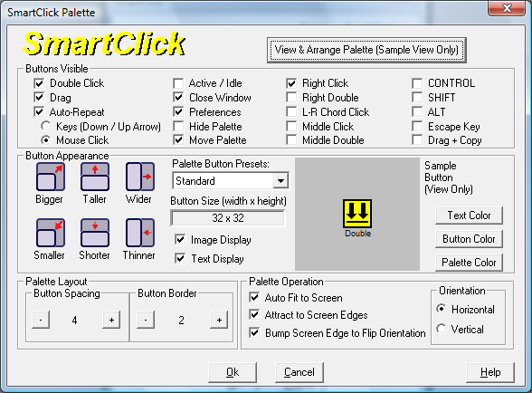Viewport: 532px width, 393px height.
Task: Click the Taller button icon
Action: point(95,177)
